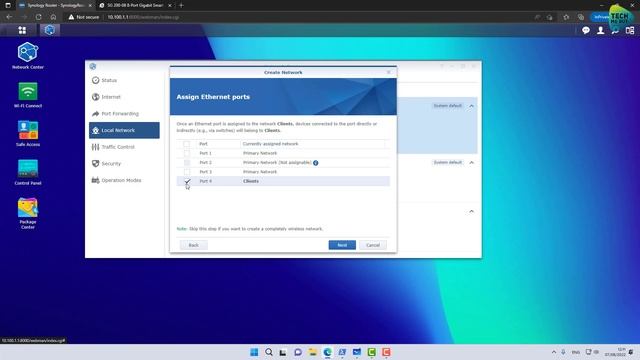Viewport: 640px width, 360px height.
Task: Open the Windows Start menu
Action: [x=254, y=352]
